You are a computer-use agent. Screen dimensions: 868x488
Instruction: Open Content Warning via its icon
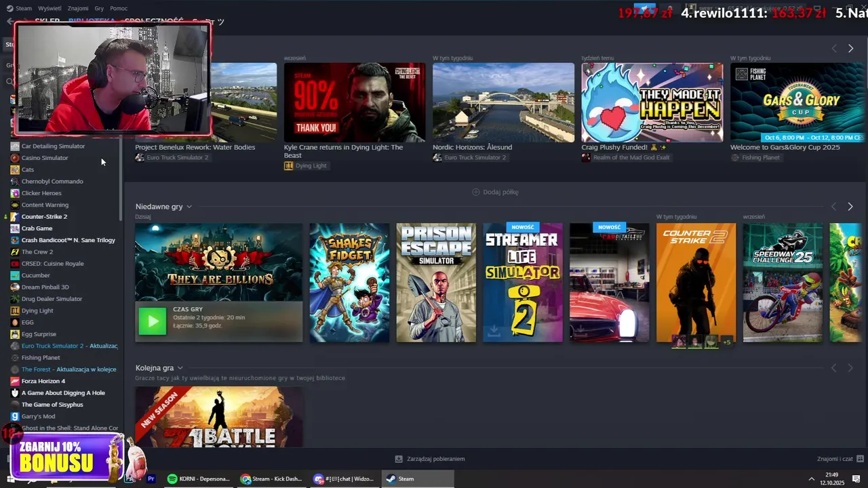[x=14, y=205]
